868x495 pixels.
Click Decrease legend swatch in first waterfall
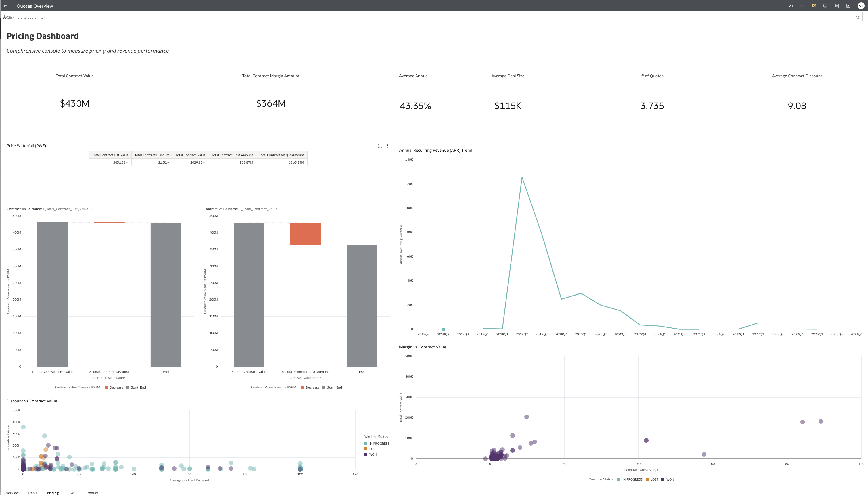(107, 387)
